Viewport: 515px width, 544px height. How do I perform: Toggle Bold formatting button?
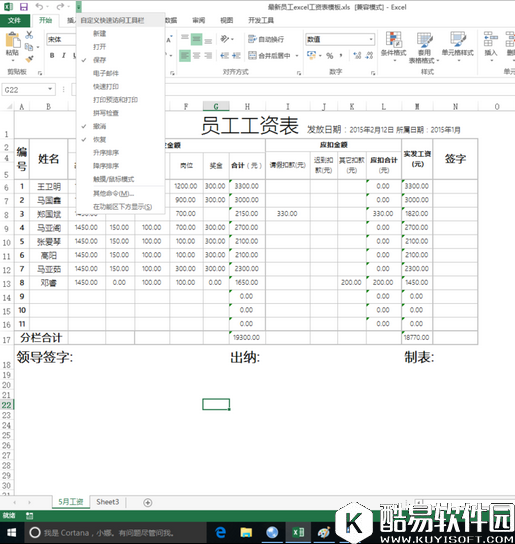point(52,55)
